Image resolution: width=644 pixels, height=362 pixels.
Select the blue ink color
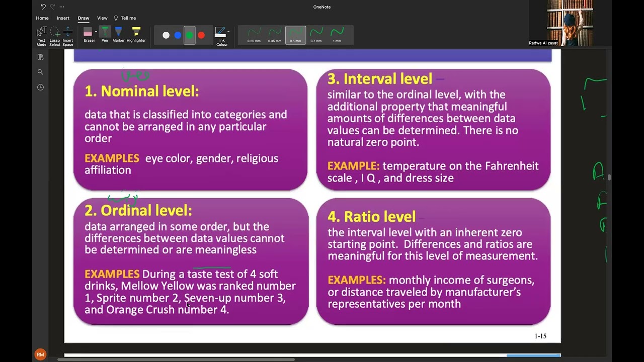(178, 35)
